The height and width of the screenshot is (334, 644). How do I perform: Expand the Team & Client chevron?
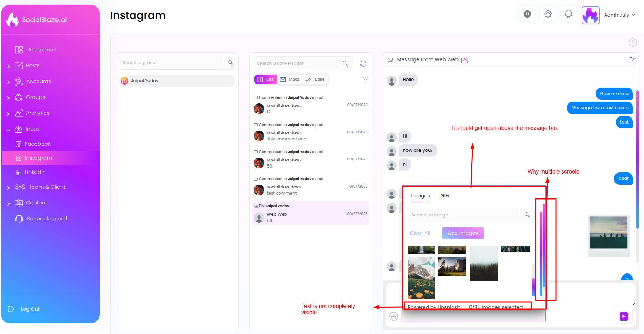8,188
